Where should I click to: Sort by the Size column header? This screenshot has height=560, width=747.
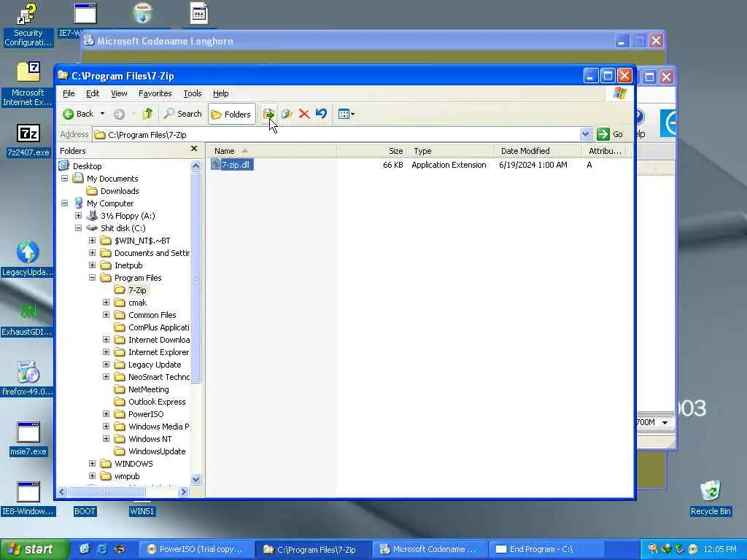pyautogui.click(x=371, y=151)
